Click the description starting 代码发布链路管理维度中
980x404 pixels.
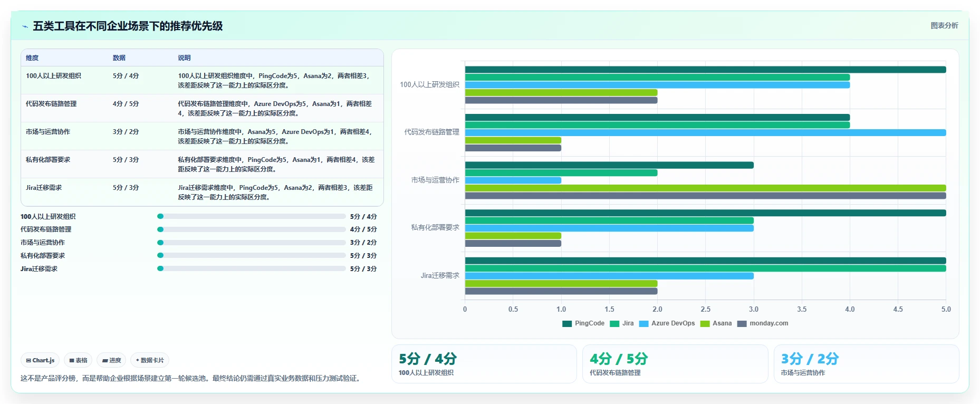pos(275,109)
